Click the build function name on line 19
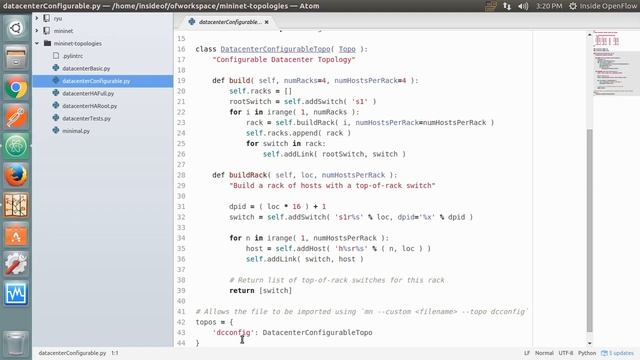Screen dimensions: 640x360 [240, 80]
